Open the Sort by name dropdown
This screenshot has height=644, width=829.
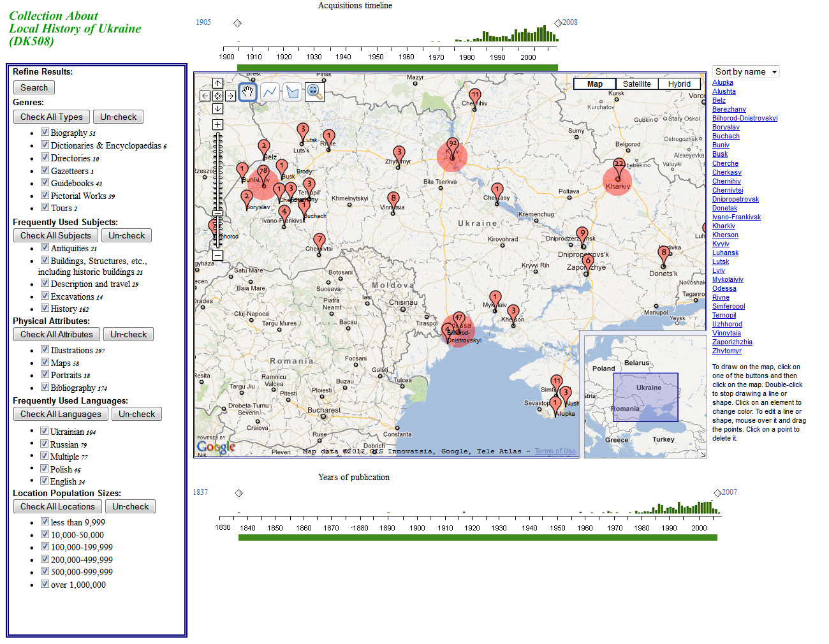tap(746, 72)
